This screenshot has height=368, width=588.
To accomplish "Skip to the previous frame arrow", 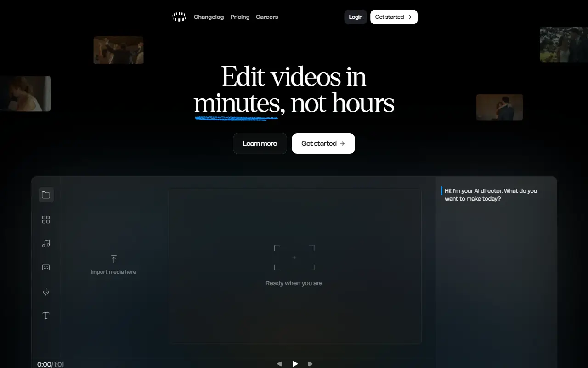I will (x=279, y=364).
